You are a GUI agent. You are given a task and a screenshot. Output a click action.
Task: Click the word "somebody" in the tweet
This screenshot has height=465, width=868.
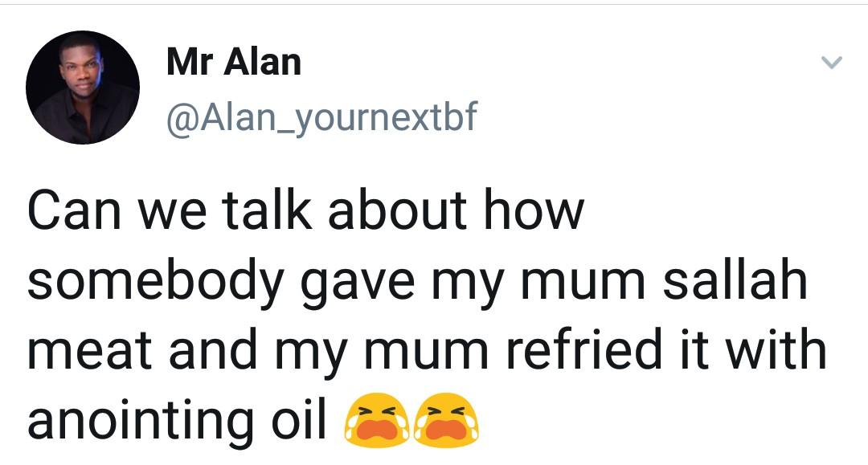[156, 281]
